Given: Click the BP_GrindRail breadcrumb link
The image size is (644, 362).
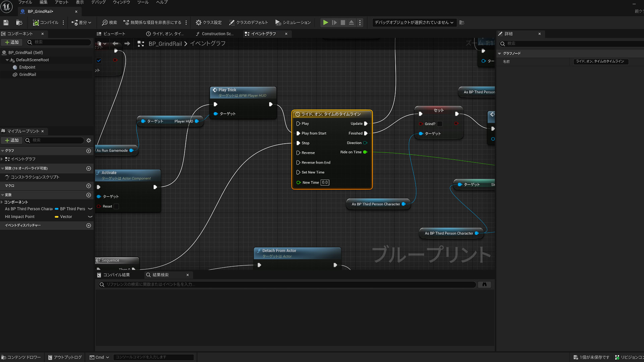Looking at the screenshot, I should tap(165, 44).
